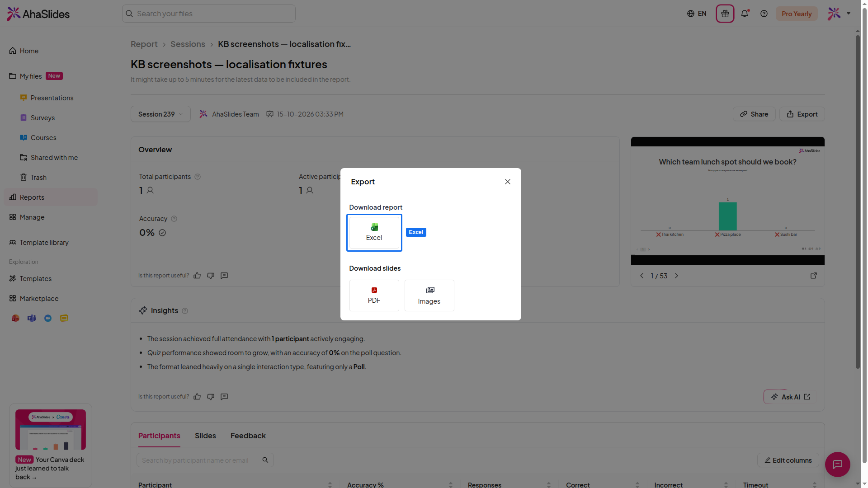
Task: Click the Microsoft Teams integration icon
Action: (32, 319)
